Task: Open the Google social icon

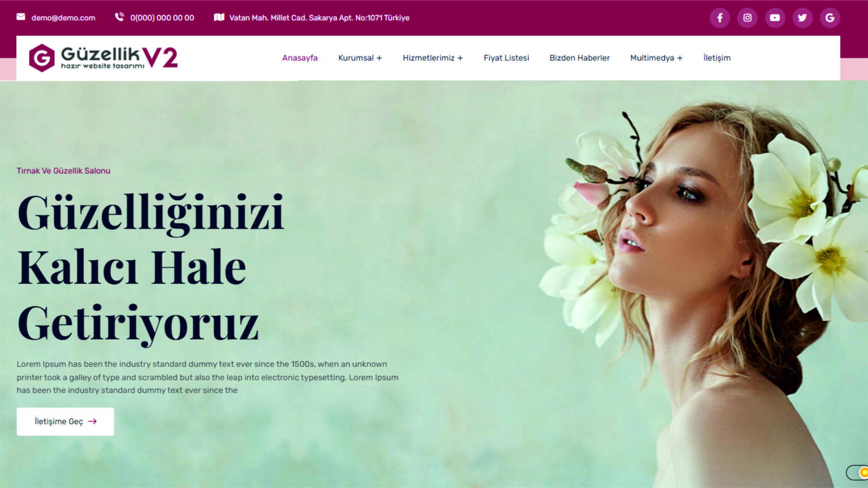Action: point(830,18)
